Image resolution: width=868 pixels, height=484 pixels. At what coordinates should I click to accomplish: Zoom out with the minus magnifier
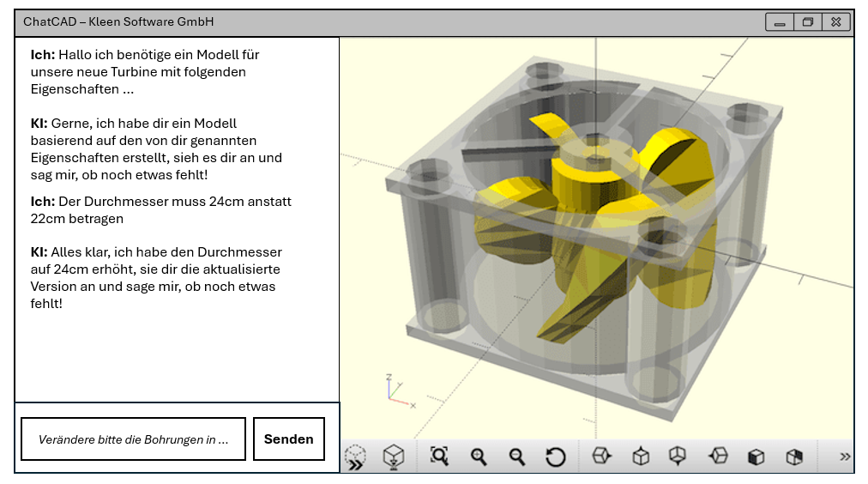pos(517,457)
